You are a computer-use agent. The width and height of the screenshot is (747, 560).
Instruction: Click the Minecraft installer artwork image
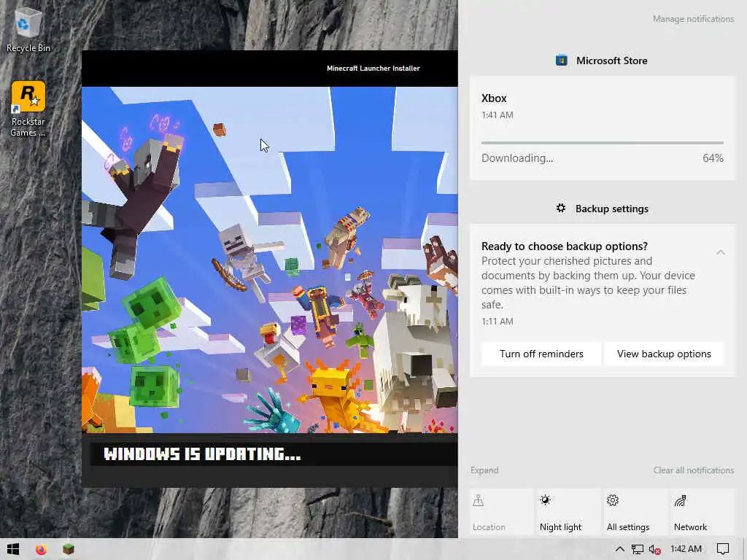click(270, 260)
